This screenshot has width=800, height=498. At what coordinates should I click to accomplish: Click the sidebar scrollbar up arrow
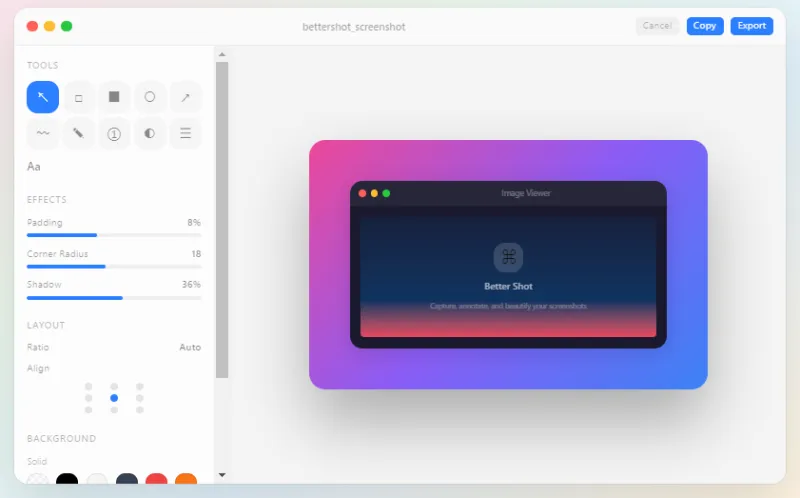pyautogui.click(x=222, y=54)
